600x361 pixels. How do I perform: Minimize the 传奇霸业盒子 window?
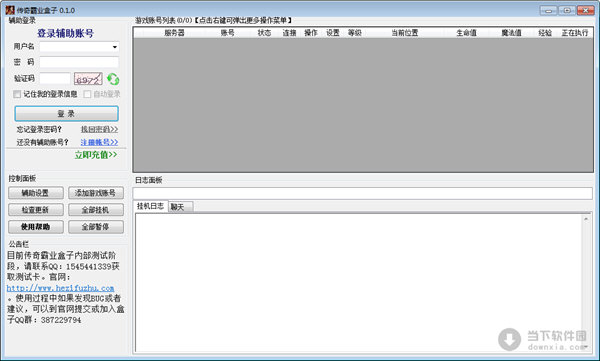point(548,10)
